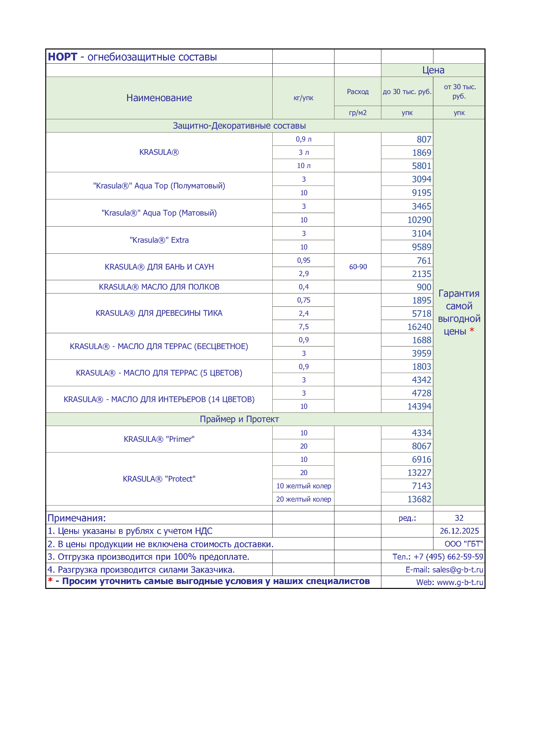
Task: Click the title 'НОРТ - огнебиозащитные составы'
Action: tap(132, 57)
